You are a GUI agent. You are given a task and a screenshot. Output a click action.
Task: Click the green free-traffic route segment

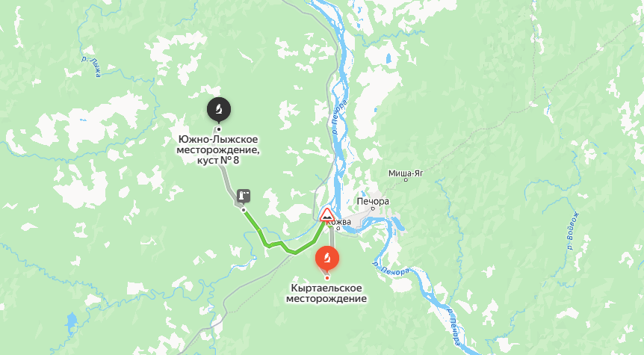pyautogui.click(x=279, y=240)
